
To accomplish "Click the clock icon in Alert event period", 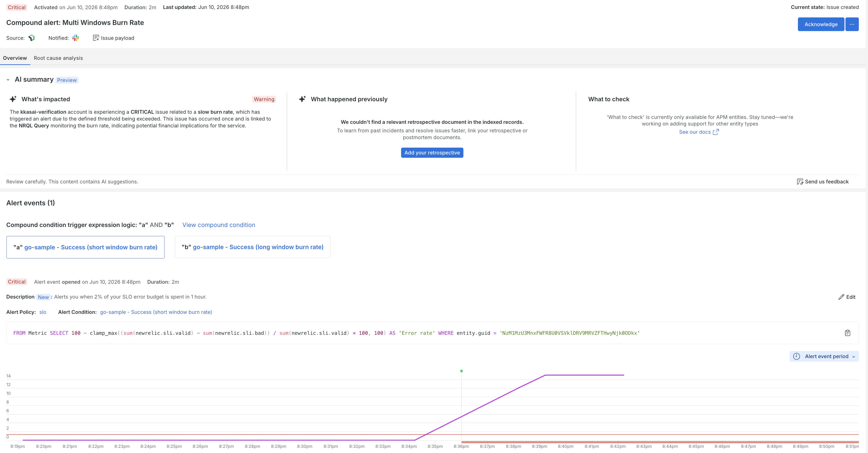I will [x=796, y=356].
